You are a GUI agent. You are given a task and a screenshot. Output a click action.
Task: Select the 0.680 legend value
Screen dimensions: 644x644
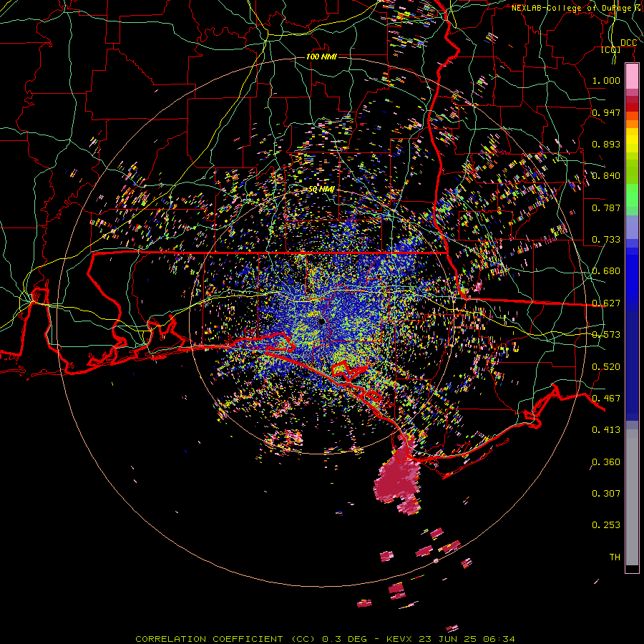click(606, 271)
